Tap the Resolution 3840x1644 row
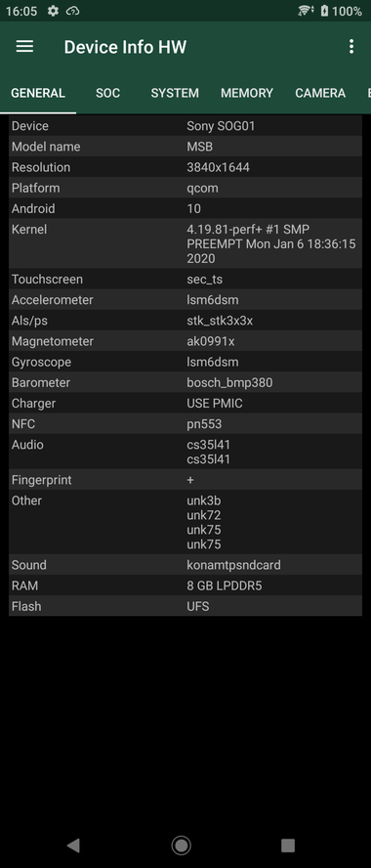371x868 pixels. (x=185, y=167)
